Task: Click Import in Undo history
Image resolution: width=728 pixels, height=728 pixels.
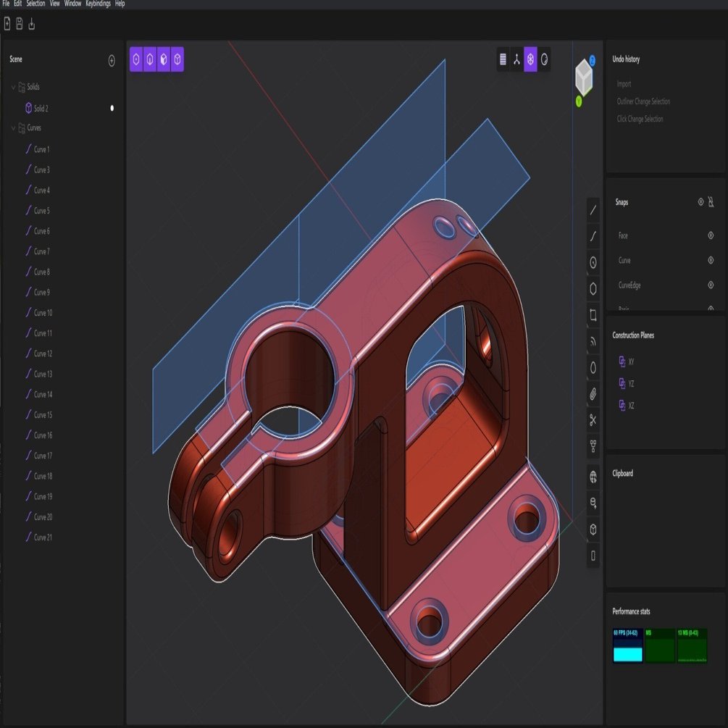Action: (624, 84)
